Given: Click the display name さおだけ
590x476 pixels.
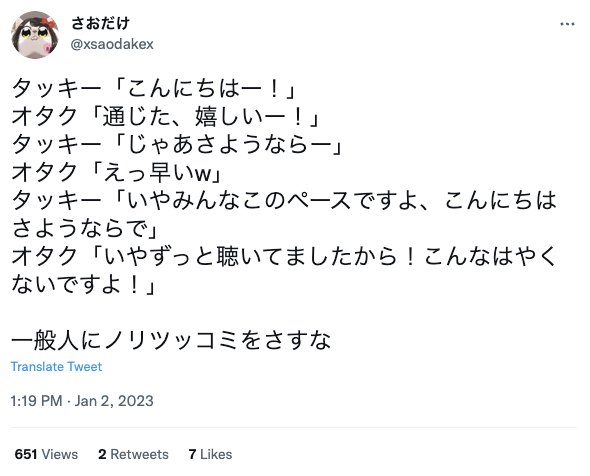Looking at the screenshot, I should pyautogui.click(x=100, y=23).
